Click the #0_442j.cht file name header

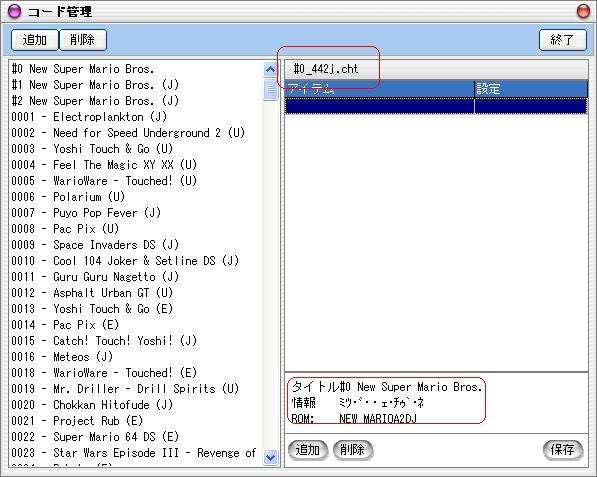pos(326,69)
